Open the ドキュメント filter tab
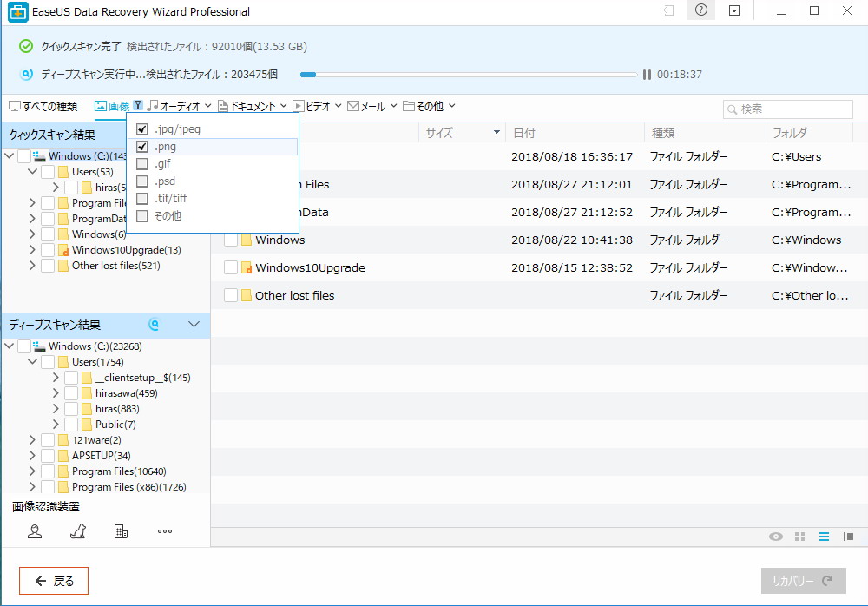Screen dimensions: 868x606 pyautogui.click(x=253, y=106)
